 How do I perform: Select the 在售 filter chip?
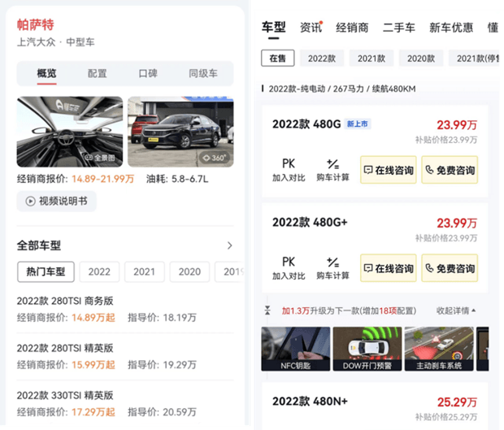278,59
